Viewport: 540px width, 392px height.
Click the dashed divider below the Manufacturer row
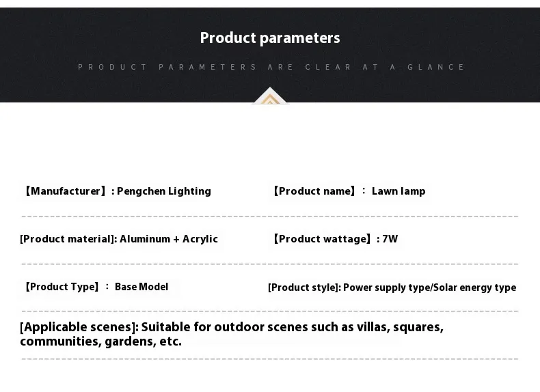(270, 216)
